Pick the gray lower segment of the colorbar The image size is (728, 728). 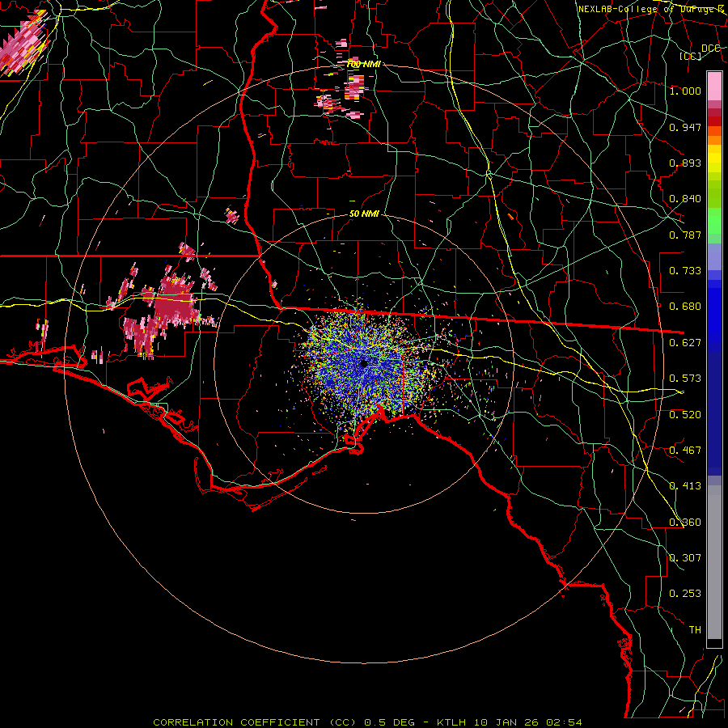coord(714,562)
